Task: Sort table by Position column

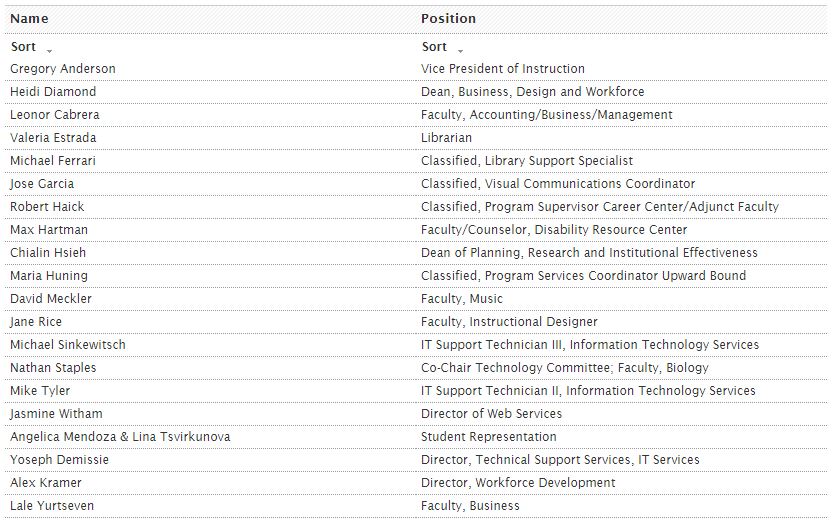Action: pyautogui.click(x=434, y=47)
